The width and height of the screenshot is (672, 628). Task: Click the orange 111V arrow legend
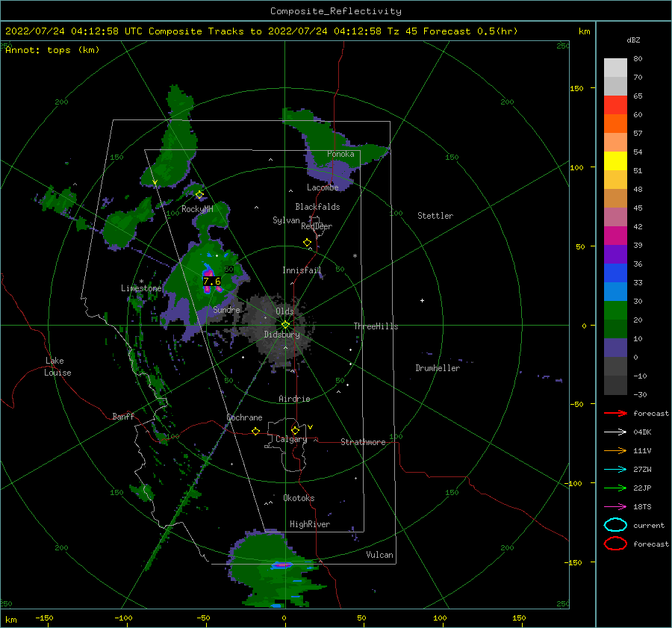pyautogui.click(x=615, y=450)
